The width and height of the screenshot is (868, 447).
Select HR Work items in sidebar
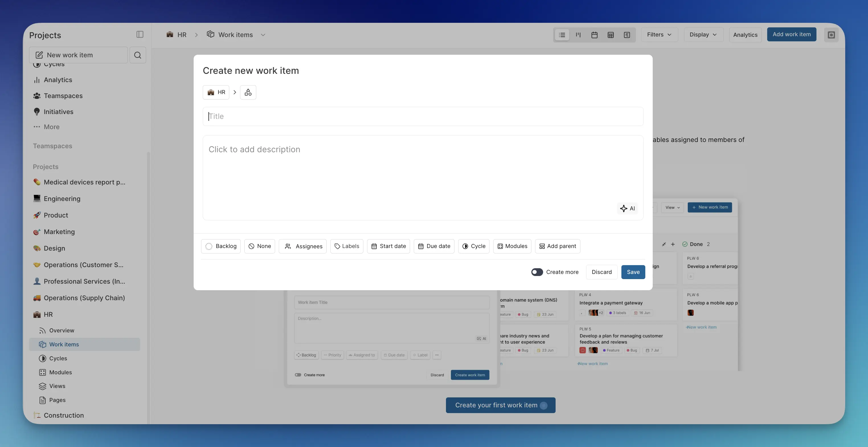click(x=84, y=344)
